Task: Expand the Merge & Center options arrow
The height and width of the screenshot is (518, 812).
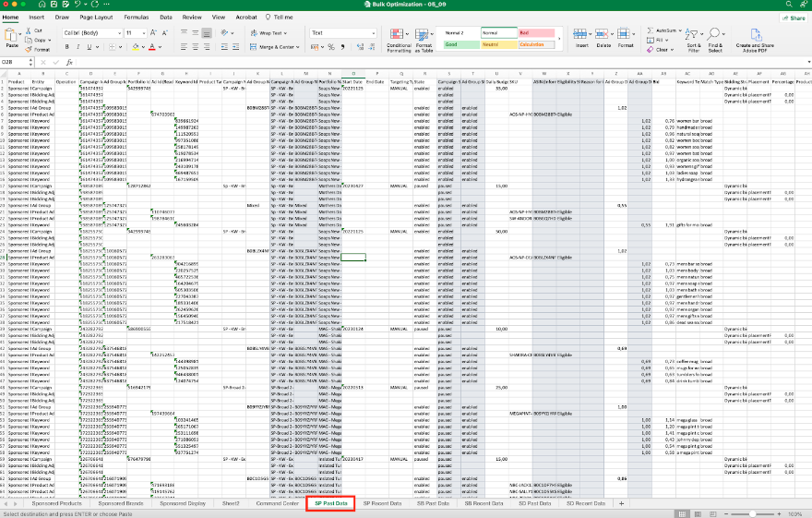Action: (298, 46)
